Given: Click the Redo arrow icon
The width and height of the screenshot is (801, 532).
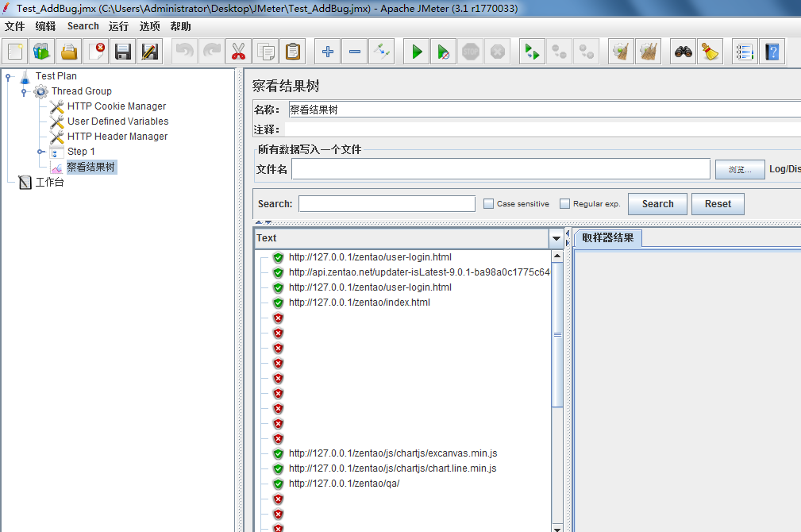Looking at the screenshot, I should (x=211, y=51).
